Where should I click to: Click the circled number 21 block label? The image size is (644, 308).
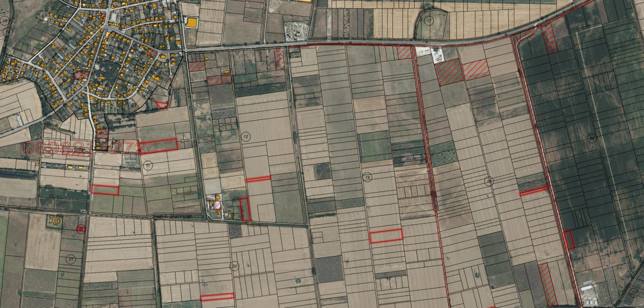(71, 259)
